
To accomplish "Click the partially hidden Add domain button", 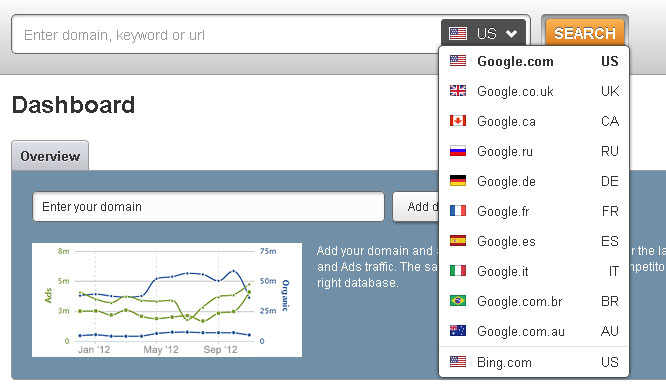I will 416,206.
